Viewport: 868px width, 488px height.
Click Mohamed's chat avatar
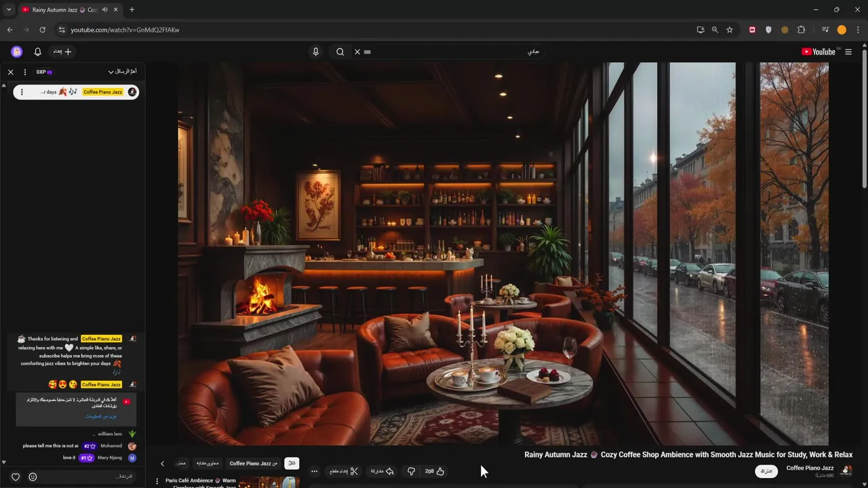132,446
